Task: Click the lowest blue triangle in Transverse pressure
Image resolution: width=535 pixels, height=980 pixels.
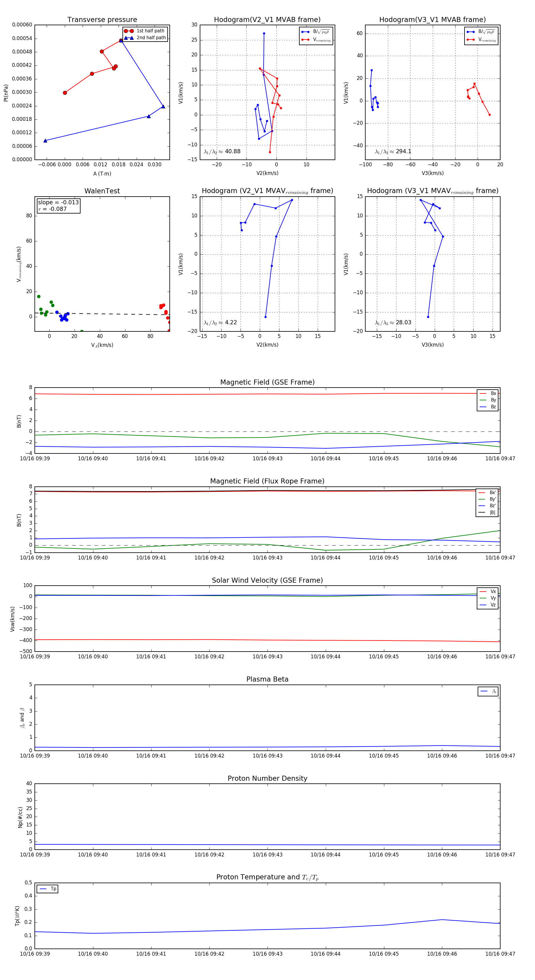Action: pyautogui.click(x=45, y=141)
